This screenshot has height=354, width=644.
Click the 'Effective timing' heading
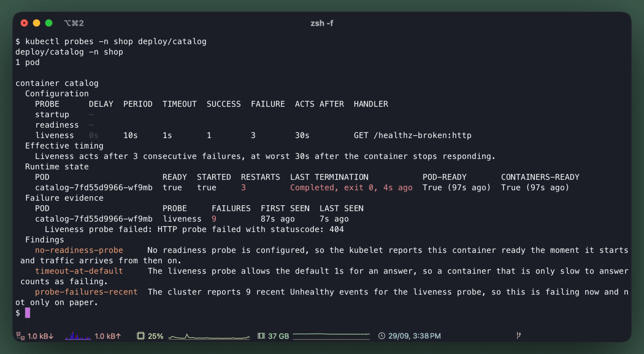64,146
